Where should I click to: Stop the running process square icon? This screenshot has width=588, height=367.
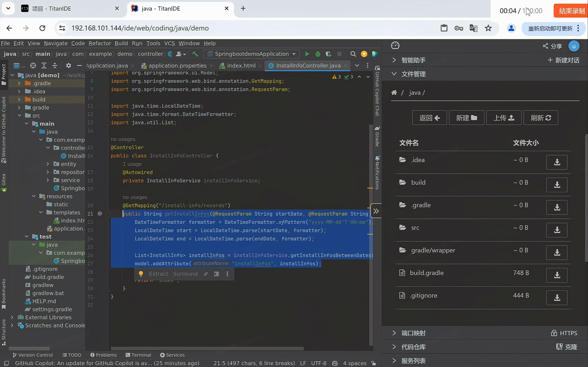(339, 54)
